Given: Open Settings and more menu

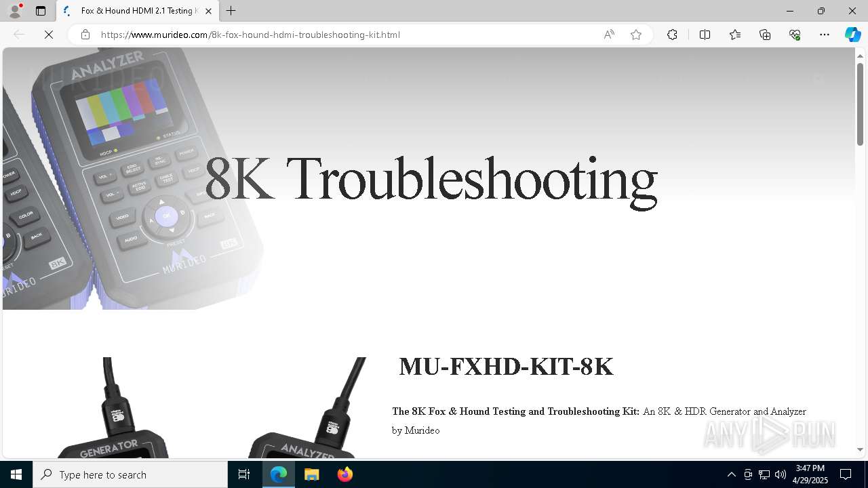Looking at the screenshot, I should [x=825, y=35].
